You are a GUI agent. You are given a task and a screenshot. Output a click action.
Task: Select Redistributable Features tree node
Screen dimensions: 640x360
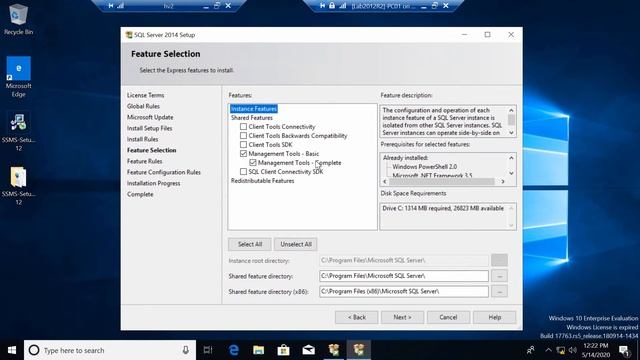(262, 180)
